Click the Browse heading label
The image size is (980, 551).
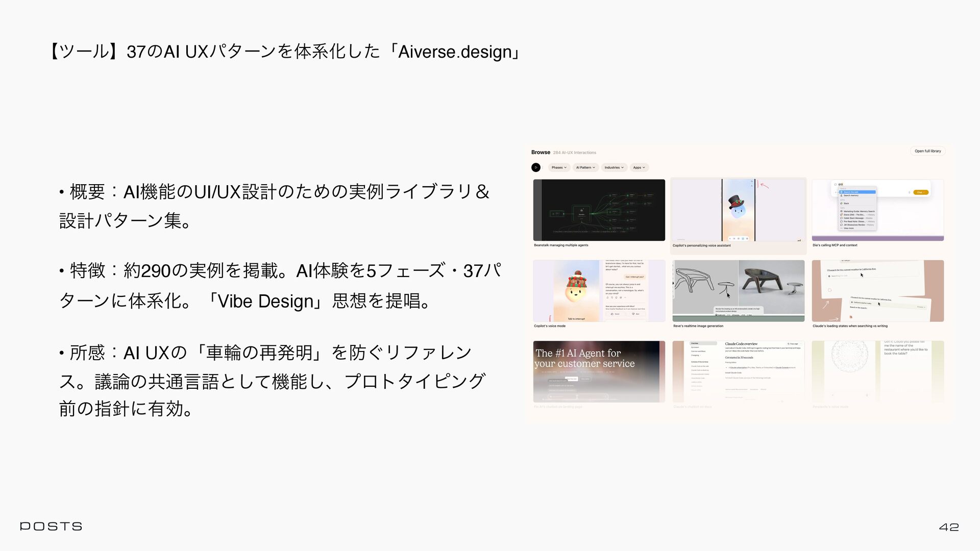pyautogui.click(x=541, y=152)
